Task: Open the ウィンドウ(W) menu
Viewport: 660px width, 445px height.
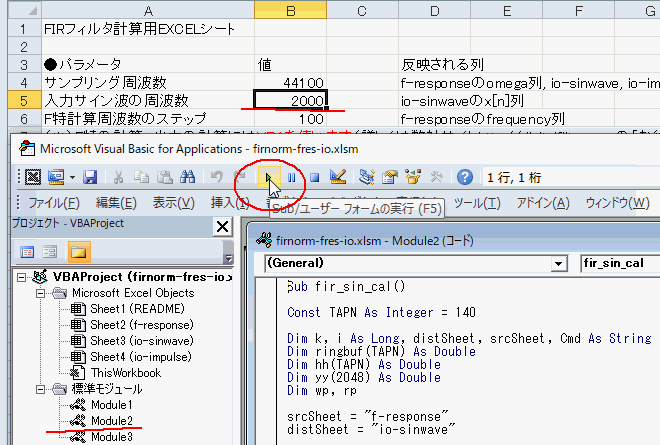Action: coord(617,203)
